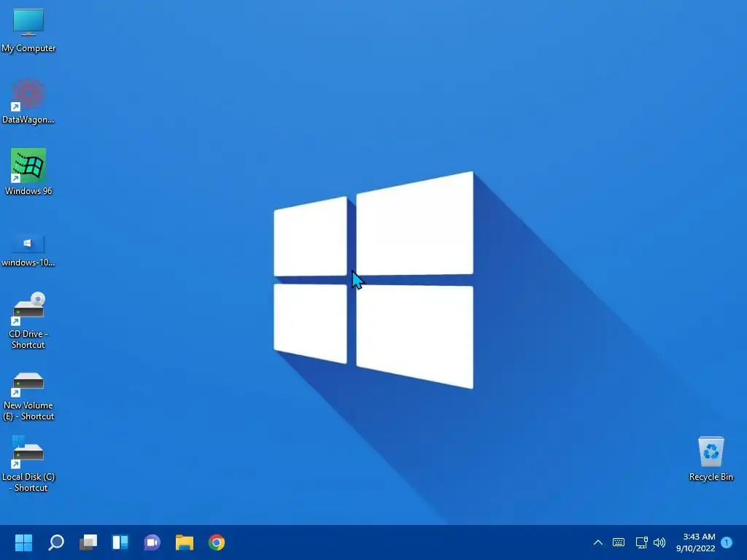Image resolution: width=747 pixels, height=560 pixels.
Task: Click the "My Computer" label text
Action: coord(28,48)
